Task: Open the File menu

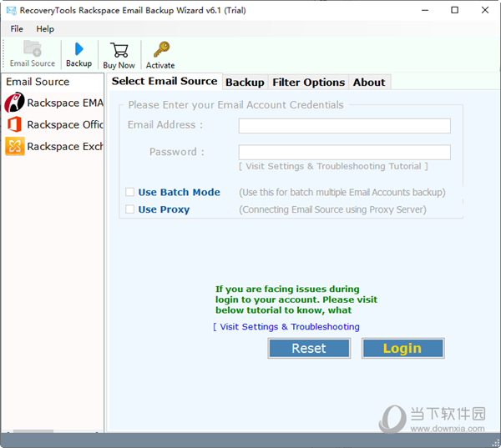Action: (x=17, y=28)
